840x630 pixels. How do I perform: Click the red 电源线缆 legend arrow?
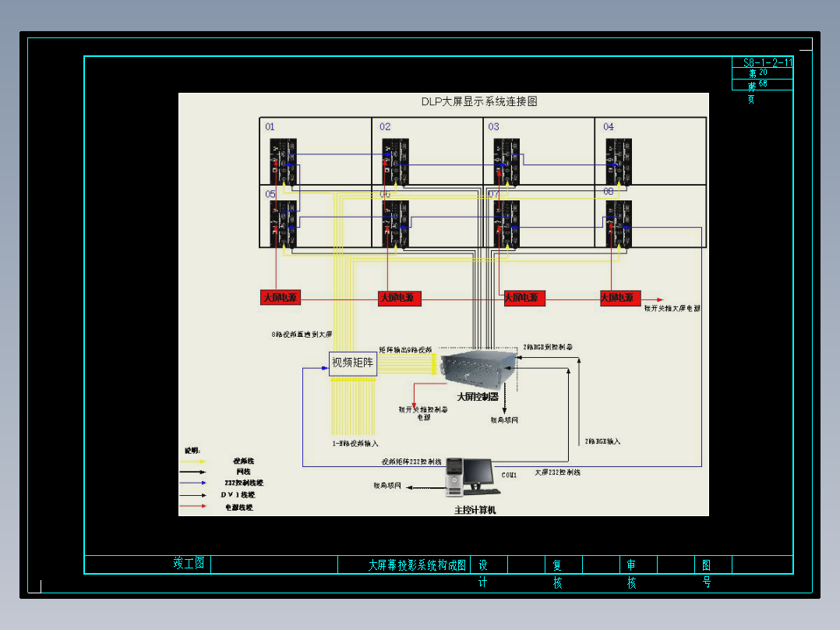click(193, 506)
